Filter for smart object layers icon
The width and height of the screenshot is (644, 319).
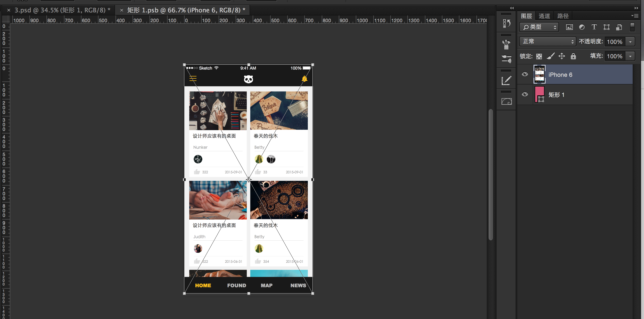coord(619,27)
